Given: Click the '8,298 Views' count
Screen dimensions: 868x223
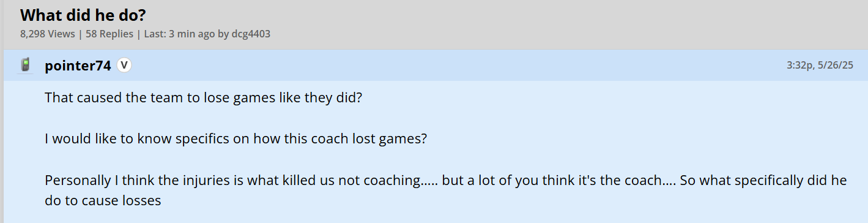Looking at the screenshot, I should 48,34.
